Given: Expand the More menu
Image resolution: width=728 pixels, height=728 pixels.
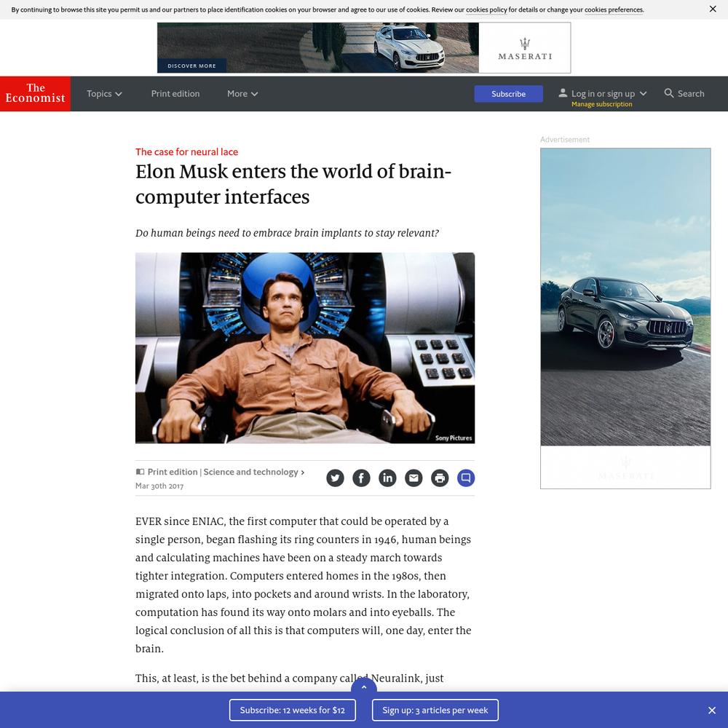Looking at the screenshot, I should point(242,94).
